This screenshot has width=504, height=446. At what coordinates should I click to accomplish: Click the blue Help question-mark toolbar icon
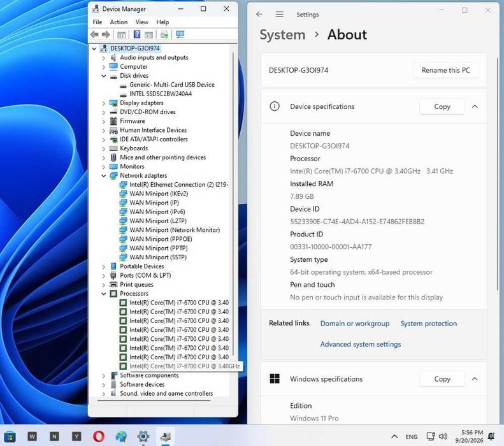137,34
